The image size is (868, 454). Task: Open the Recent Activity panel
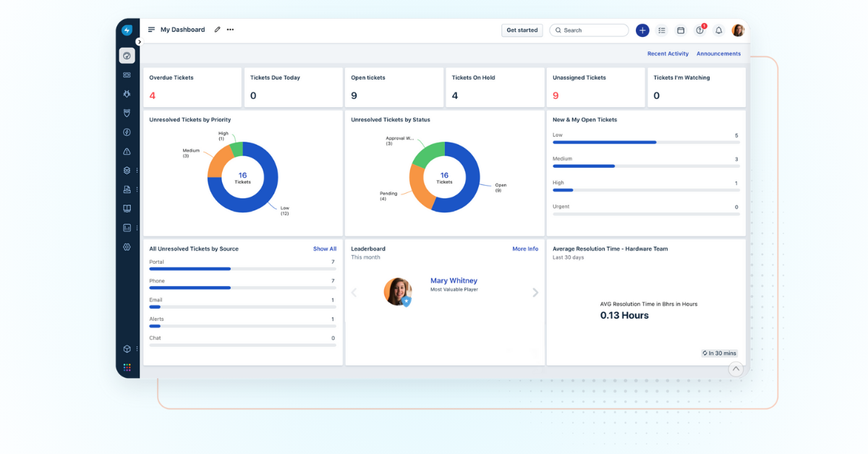coord(668,53)
